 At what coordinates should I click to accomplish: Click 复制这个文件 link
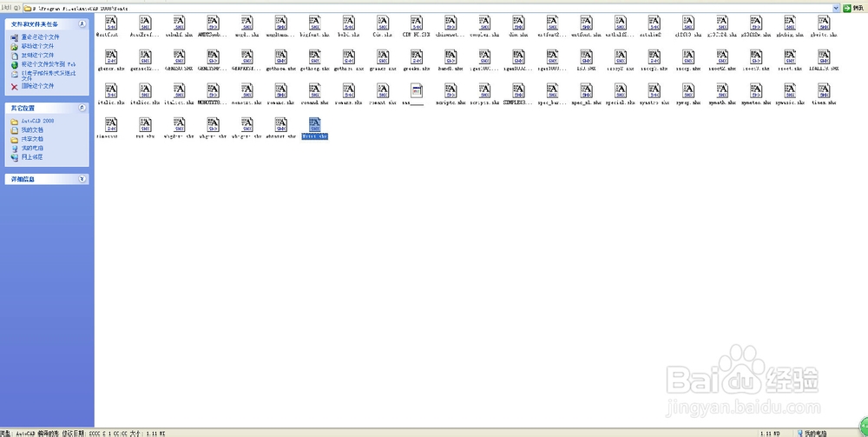pos(37,56)
